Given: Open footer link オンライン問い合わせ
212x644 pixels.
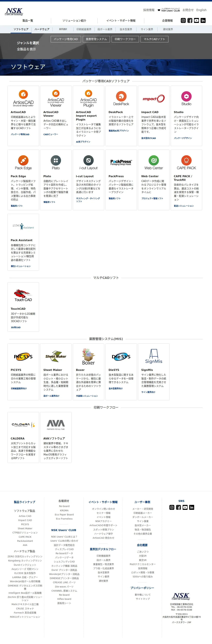Looking at the screenshot, I should [x=103, y=509].
